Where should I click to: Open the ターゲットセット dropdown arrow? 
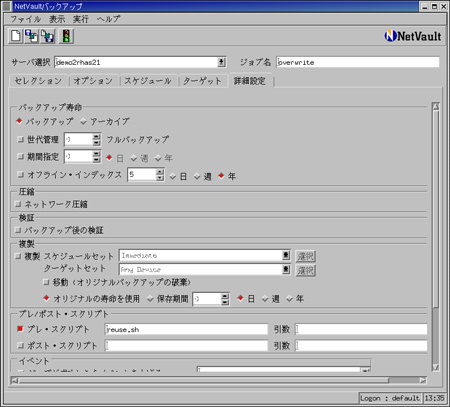click(x=286, y=269)
